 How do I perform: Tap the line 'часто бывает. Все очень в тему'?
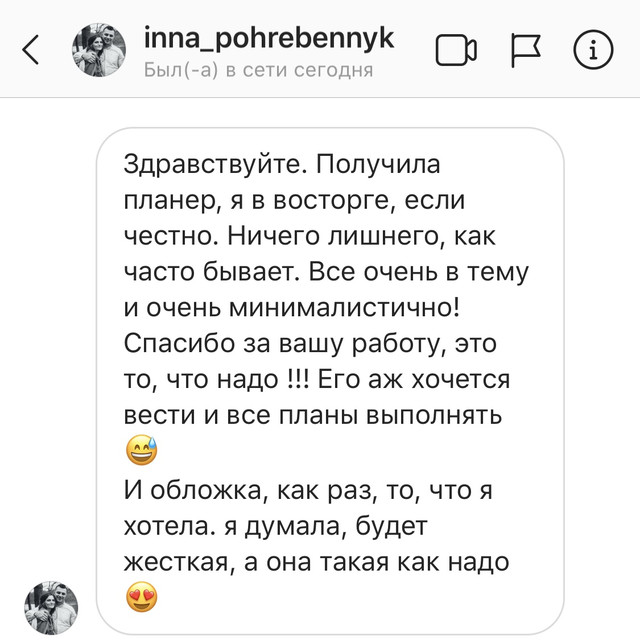coord(326,272)
